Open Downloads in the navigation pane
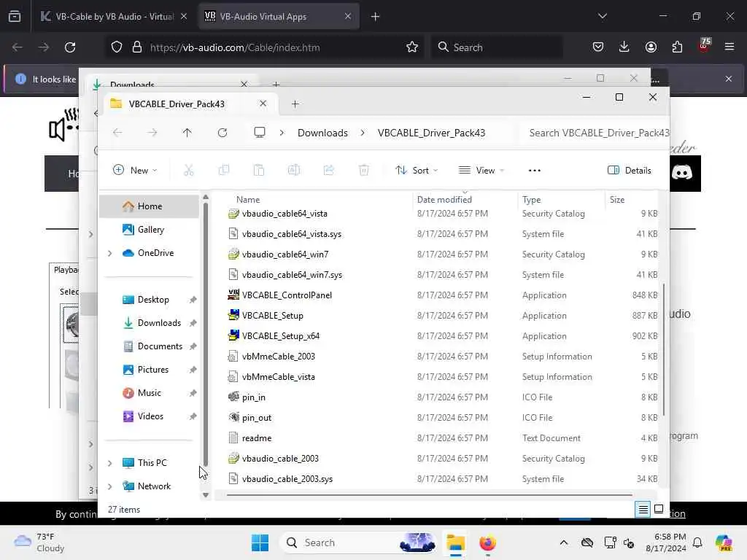The image size is (747, 560). click(x=149, y=323)
